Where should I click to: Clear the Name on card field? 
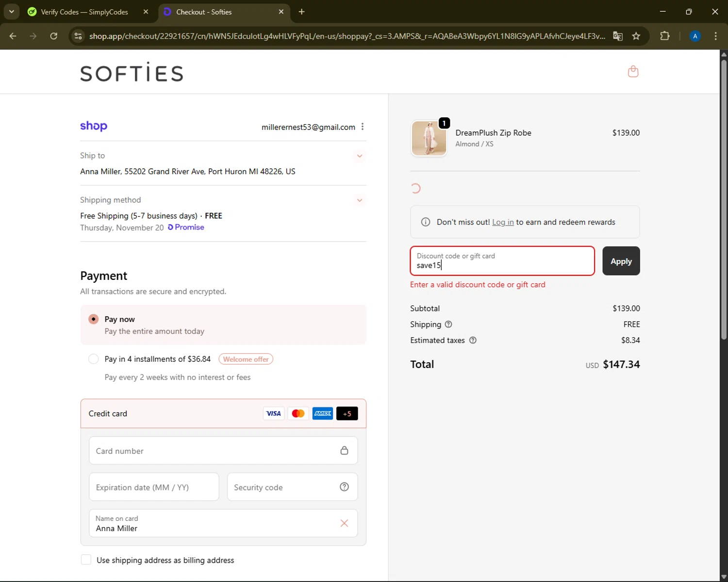pos(344,523)
